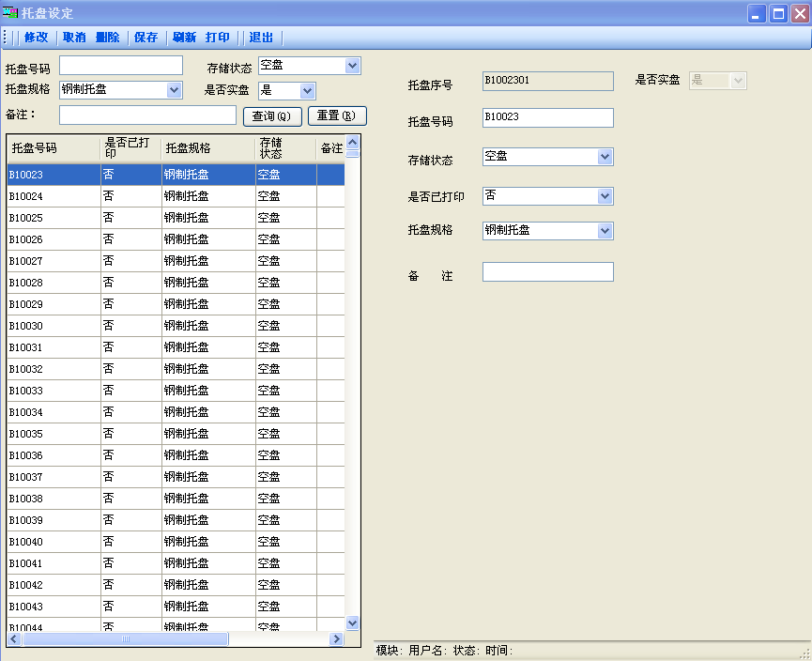This screenshot has width=812, height=661.
Task: Select table row B10035
Action: (176, 434)
